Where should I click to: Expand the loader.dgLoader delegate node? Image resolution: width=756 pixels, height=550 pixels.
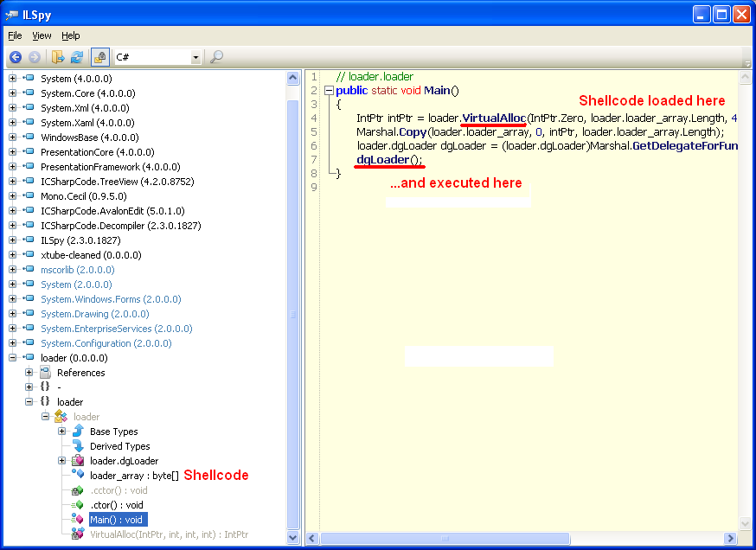[61, 461]
